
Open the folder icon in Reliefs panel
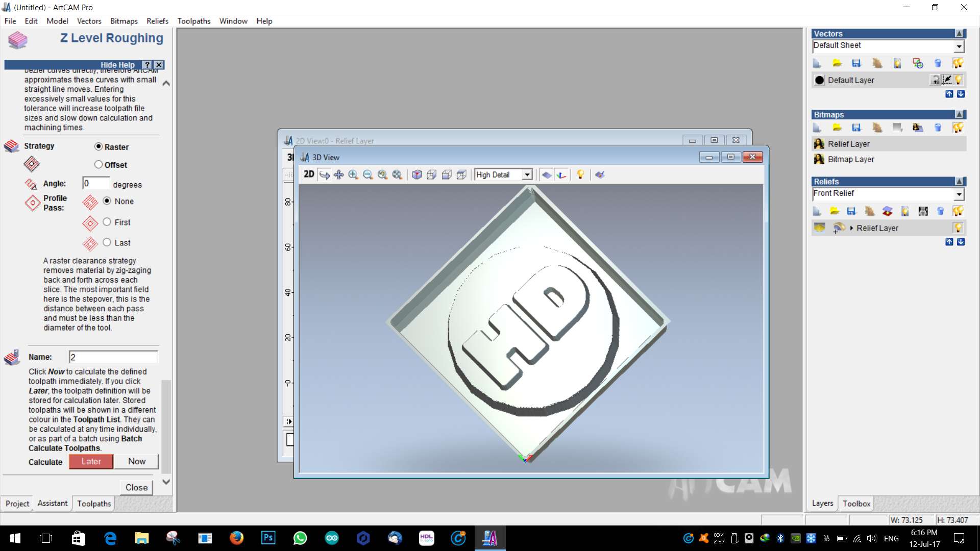tap(834, 211)
